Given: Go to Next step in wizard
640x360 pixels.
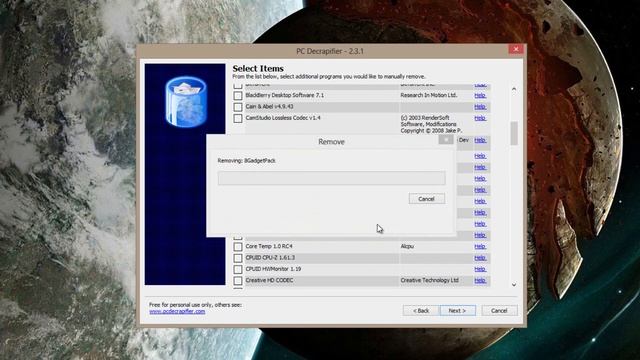Looking at the screenshot, I should coord(458,311).
